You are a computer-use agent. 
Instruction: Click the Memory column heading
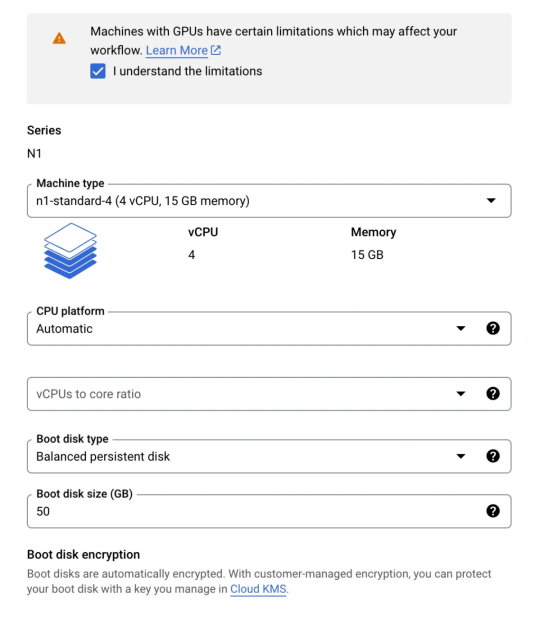373,232
